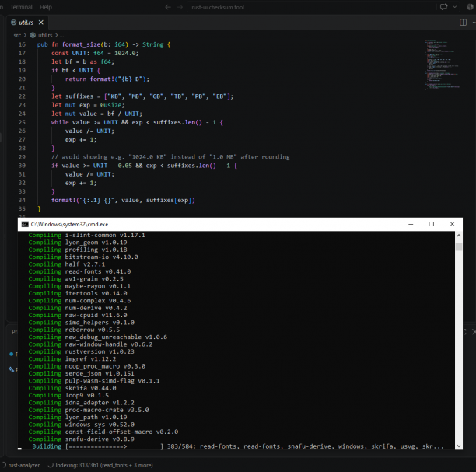Screen dimensions: 476x472
Task: Click line number 16 in the gutter
Action: click(22, 44)
